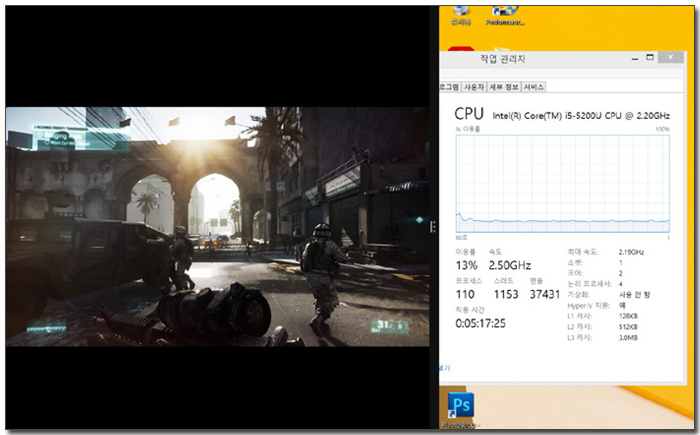Click the "110" process count
This screenshot has height=435, width=700.
point(465,294)
